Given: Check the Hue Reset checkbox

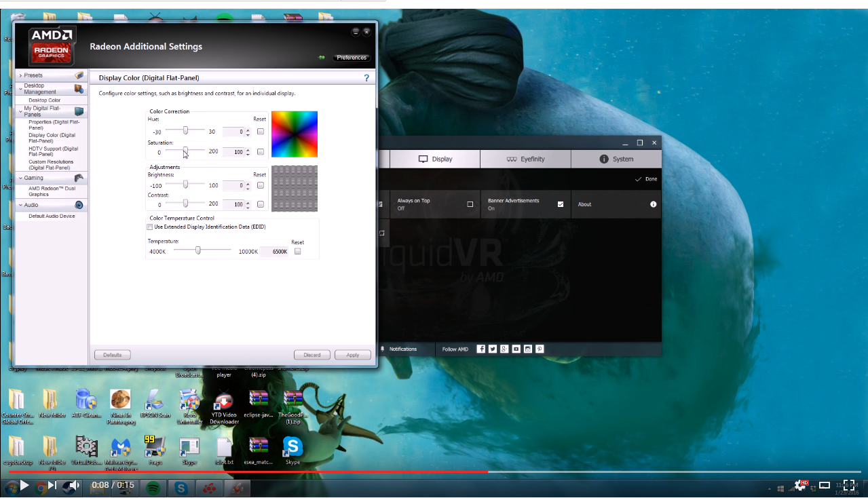Looking at the screenshot, I should pyautogui.click(x=261, y=132).
